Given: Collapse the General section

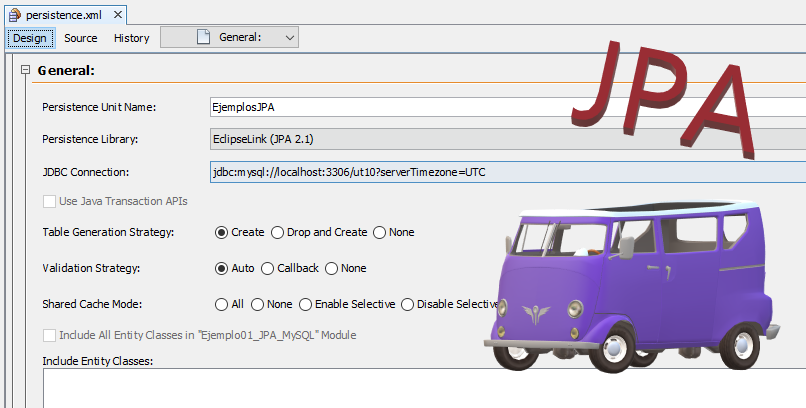Looking at the screenshot, I should [25, 70].
